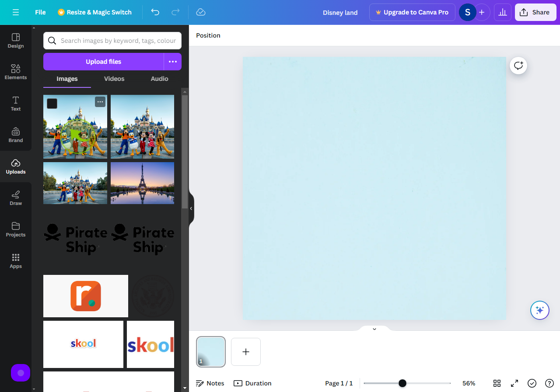Click the Disney land design title
The image size is (560, 392).
(x=340, y=12)
